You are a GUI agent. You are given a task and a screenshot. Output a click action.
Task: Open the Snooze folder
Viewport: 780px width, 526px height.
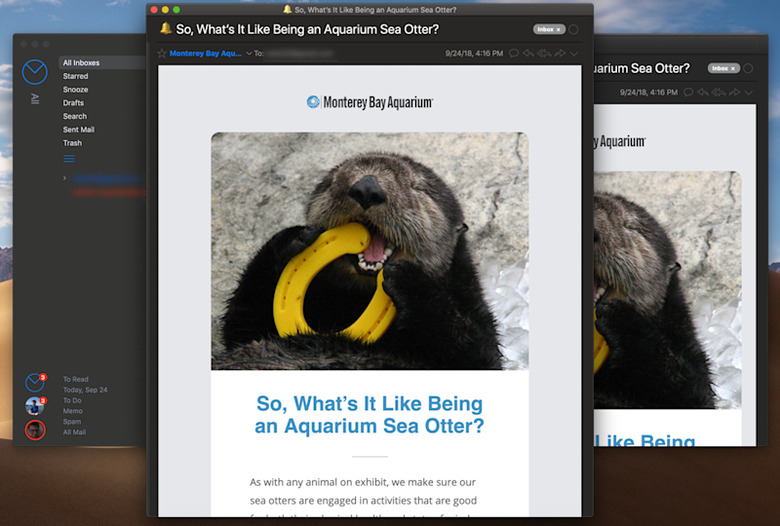76,90
